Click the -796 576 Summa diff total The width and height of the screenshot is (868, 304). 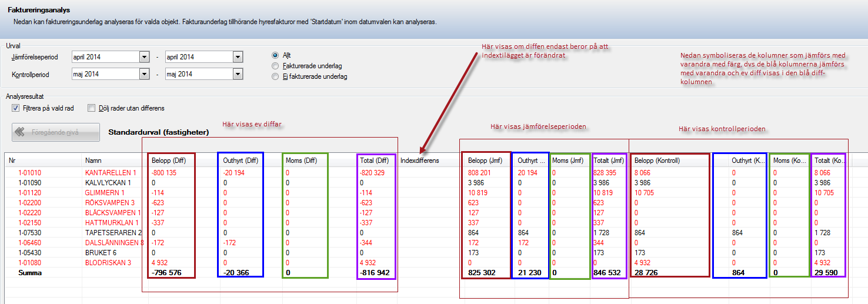[166, 273]
